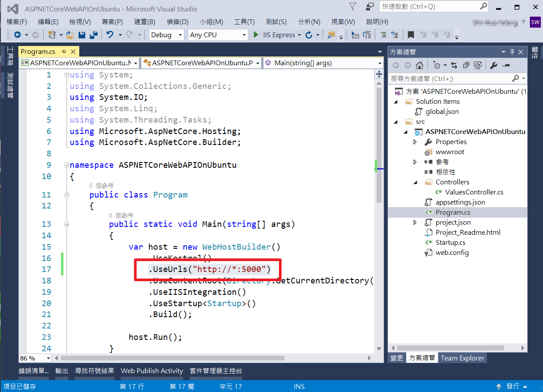Select appsettings.json in Solution Explorer
Viewport: 543px width, 392px height.
tap(460, 202)
